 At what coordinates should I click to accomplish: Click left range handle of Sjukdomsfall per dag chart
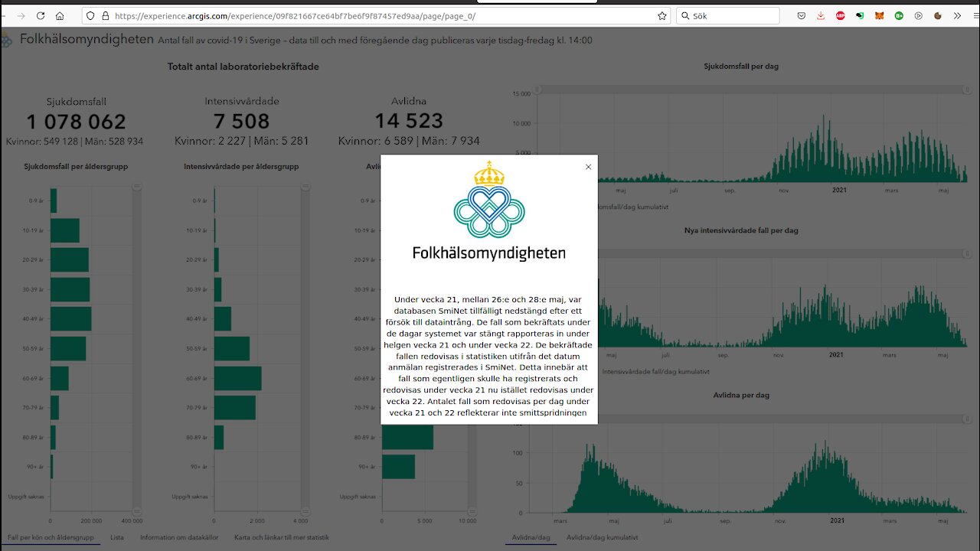pos(537,90)
